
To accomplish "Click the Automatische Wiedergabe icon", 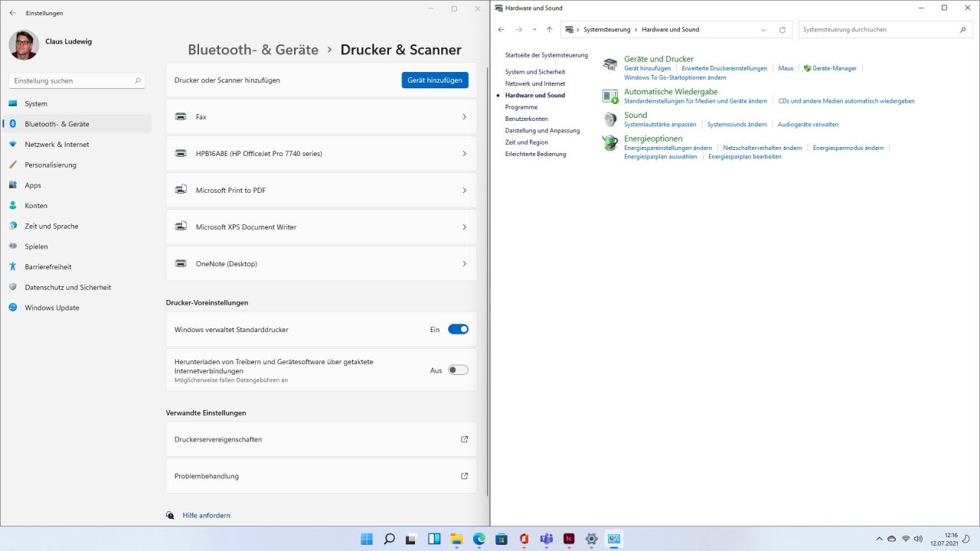I will (x=610, y=96).
